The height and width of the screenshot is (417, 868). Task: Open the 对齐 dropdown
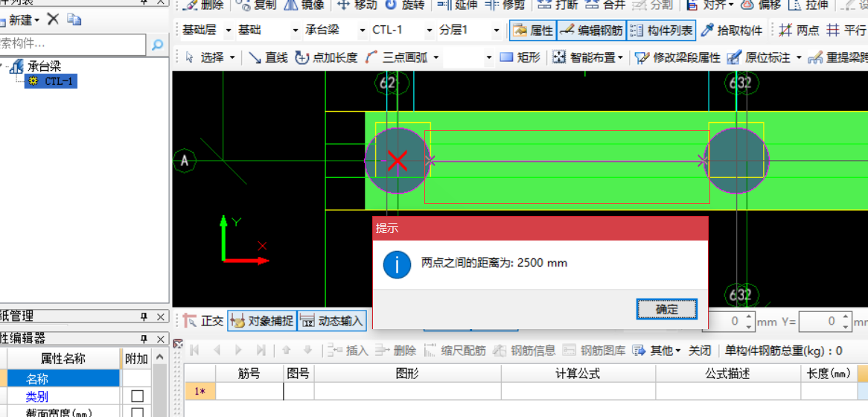(731, 5)
